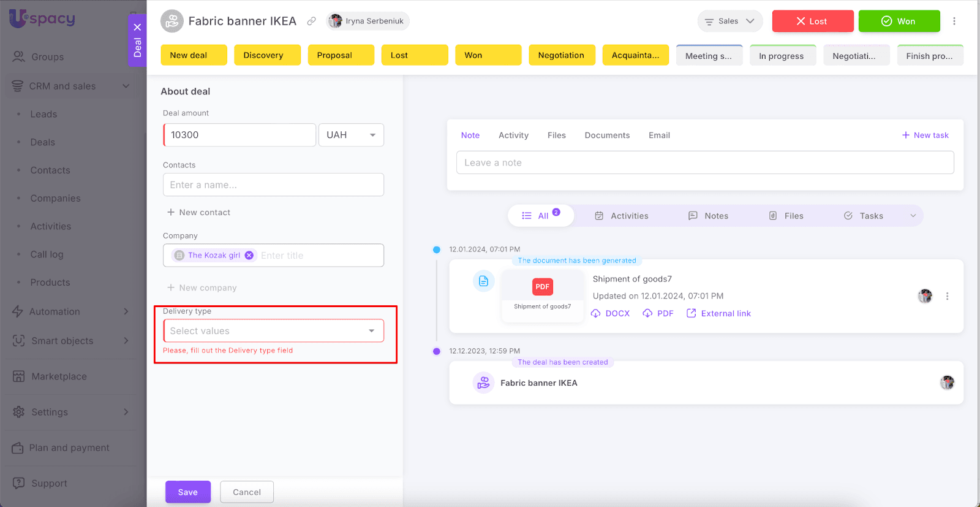Screen dimensions: 980x507
Task: Filter the timeline by Activities
Action: pos(622,216)
